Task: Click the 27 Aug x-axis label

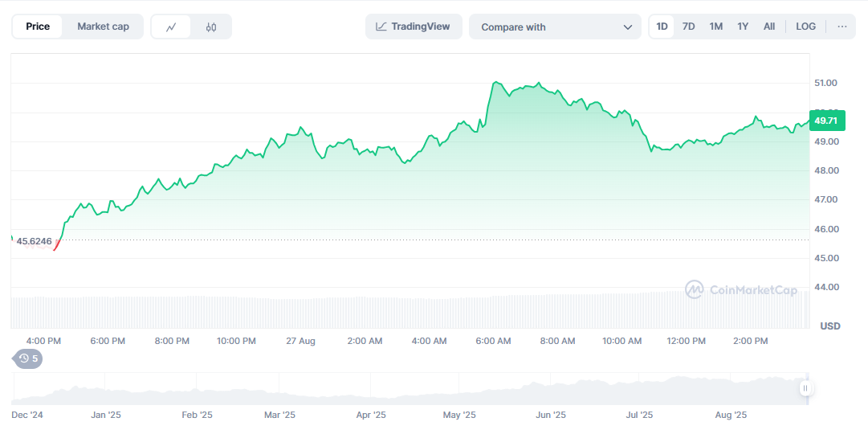Action: (x=300, y=342)
